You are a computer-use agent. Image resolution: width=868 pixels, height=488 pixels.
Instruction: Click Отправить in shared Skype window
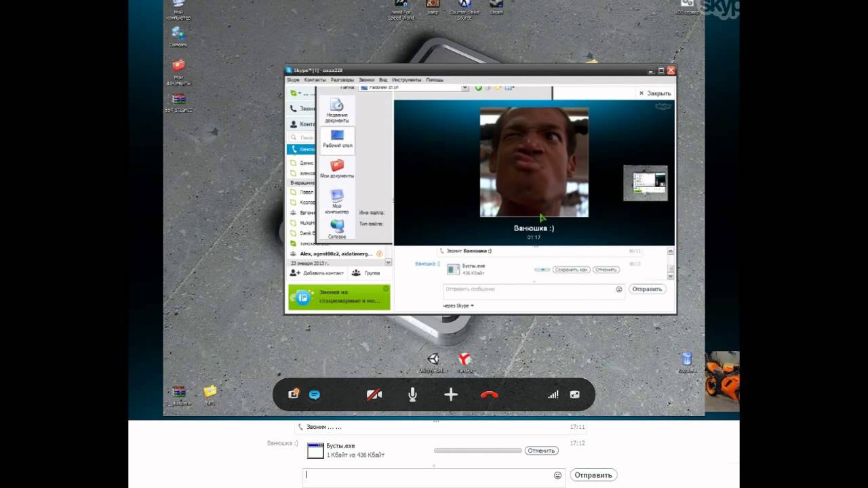pos(647,289)
